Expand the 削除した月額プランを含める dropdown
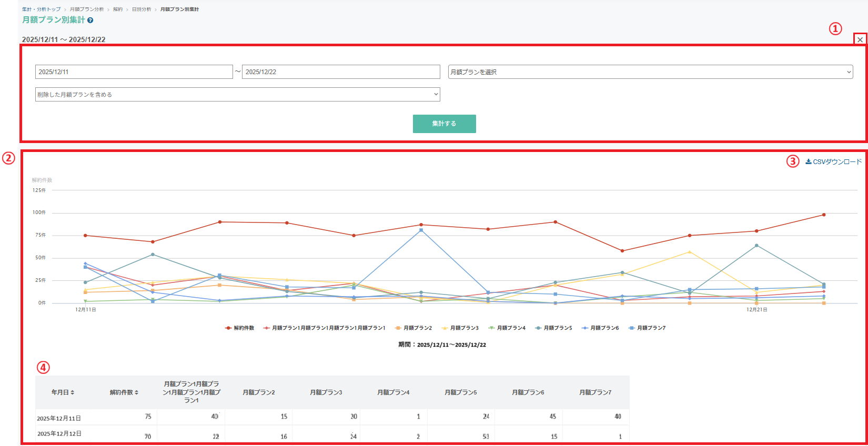 tap(238, 95)
